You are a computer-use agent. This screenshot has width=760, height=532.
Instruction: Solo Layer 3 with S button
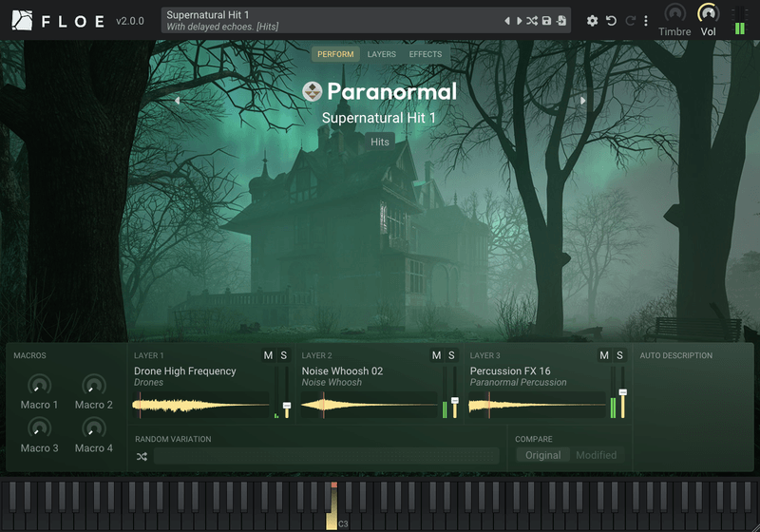point(619,355)
